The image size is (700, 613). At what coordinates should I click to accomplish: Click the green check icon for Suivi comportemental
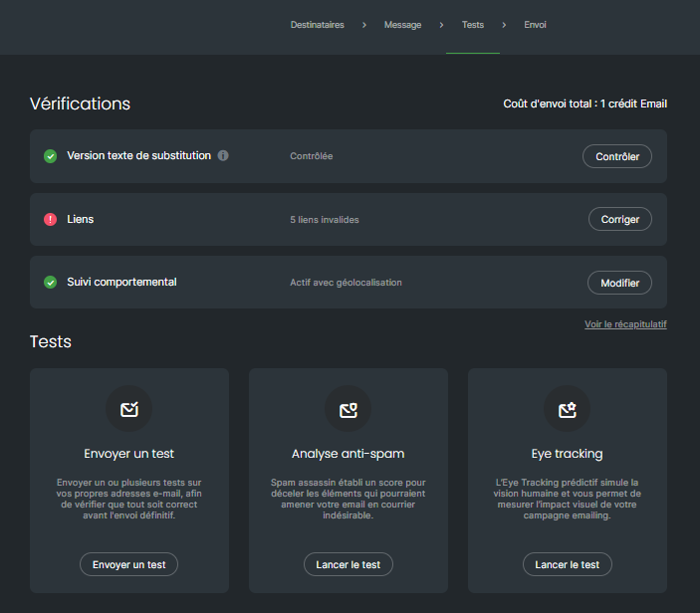(x=50, y=283)
